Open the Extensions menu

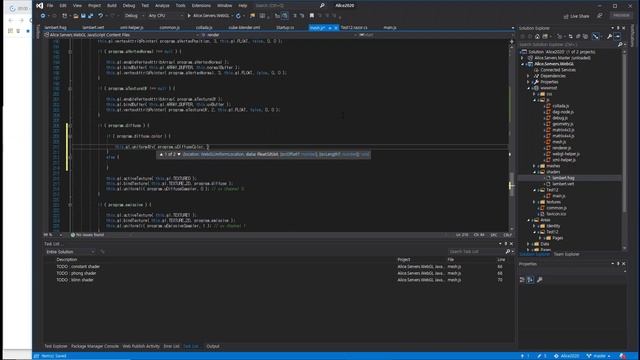[201, 6]
